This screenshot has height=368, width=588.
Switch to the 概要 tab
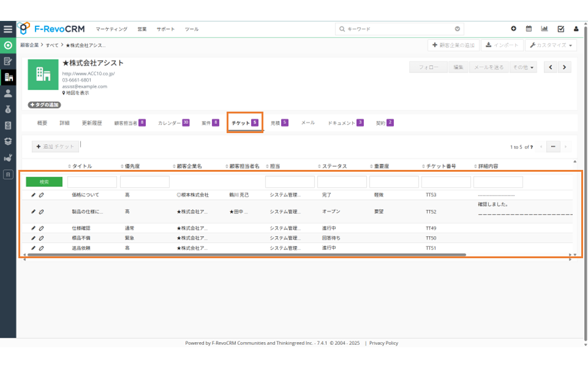coord(42,123)
